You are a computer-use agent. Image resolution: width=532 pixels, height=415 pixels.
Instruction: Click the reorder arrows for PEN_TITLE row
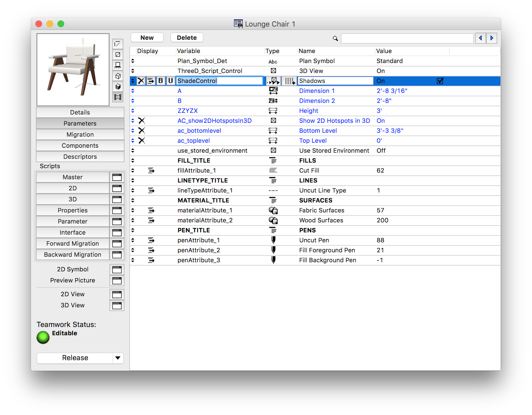coord(133,230)
